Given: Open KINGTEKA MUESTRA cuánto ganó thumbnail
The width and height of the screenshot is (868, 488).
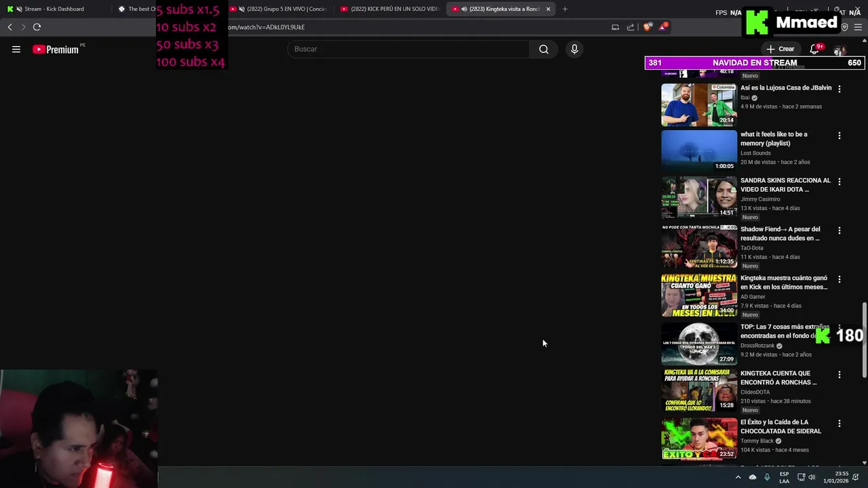Looking at the screenshot, I should pyautogui.click(x=699, y=295).
